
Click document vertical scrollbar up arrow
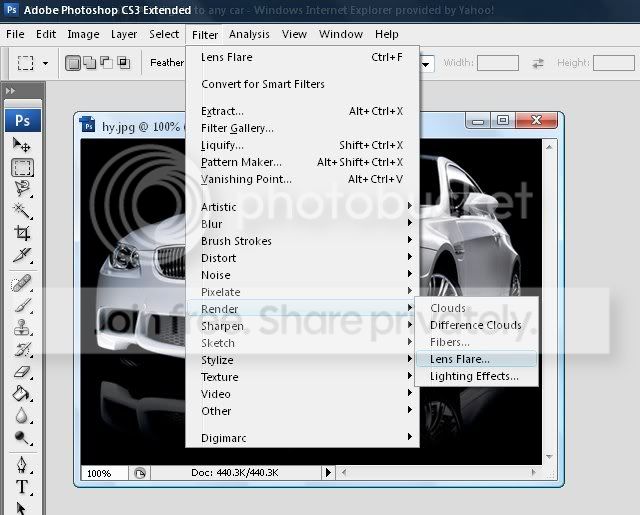pyautogui.click(x=549, y=147)
